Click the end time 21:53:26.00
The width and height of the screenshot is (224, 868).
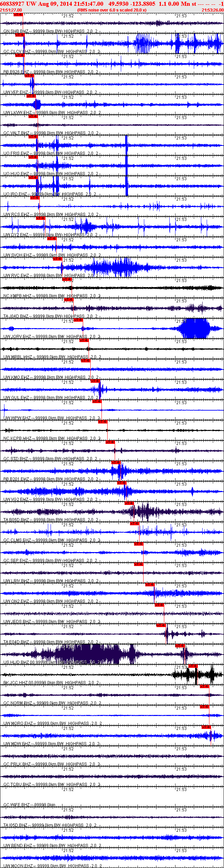[x=213, y=10]
